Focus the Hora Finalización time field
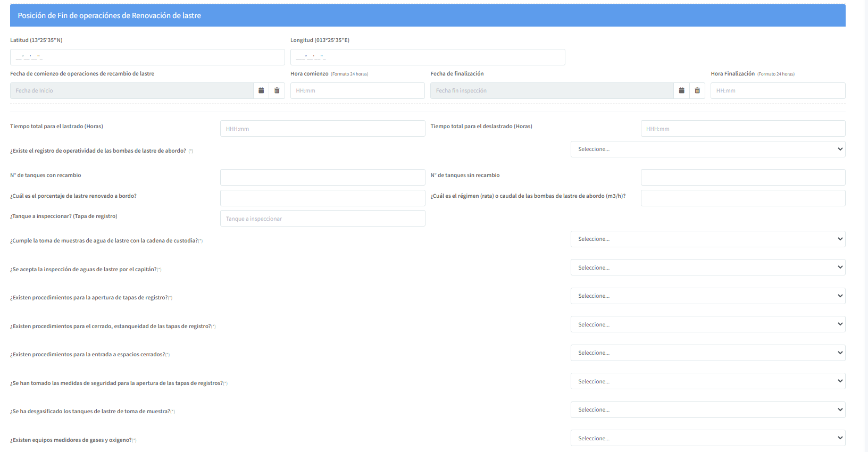868x452 pixels. 778,91
